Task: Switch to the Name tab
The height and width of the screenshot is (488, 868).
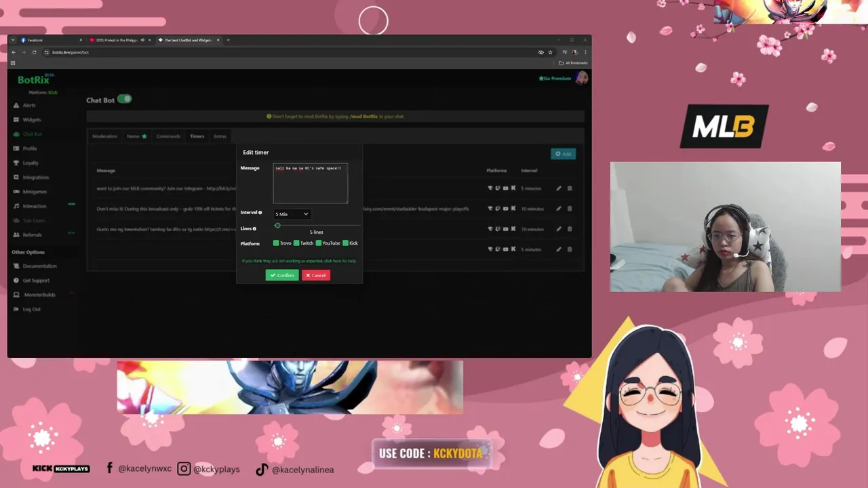Action: 136,136
